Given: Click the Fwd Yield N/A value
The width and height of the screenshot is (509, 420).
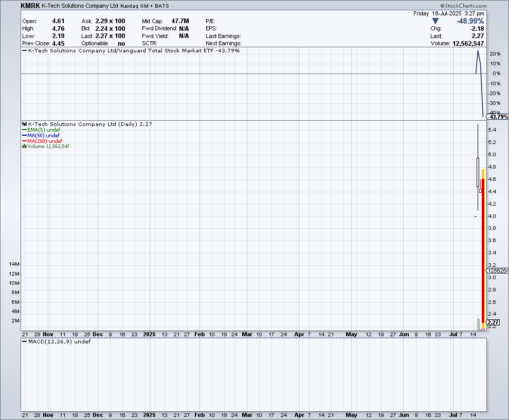Looking at the screenshot, I should coord(184,36).
